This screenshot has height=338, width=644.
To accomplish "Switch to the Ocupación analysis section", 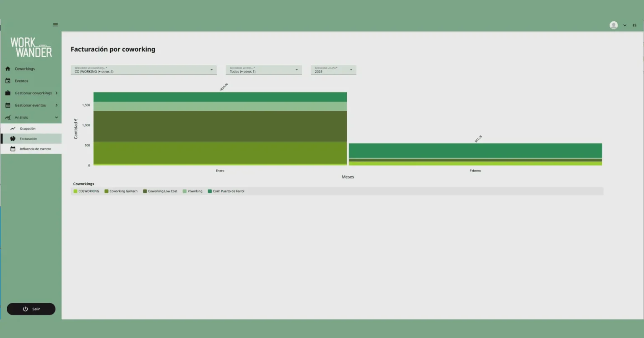I will point(28,128).
